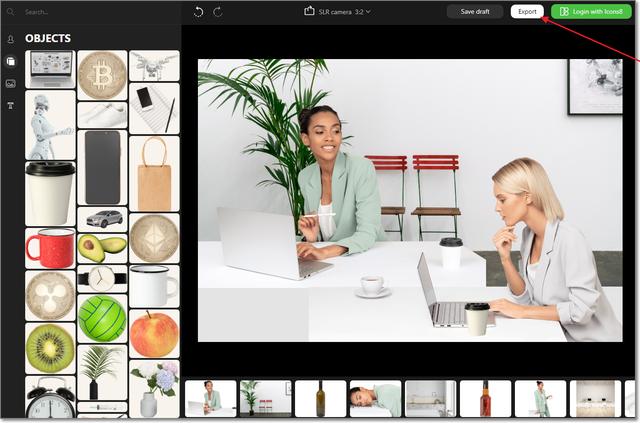Image resolution: width=640 pixels, height=423 pixels.
Task: Open the Backgrounds category icon
Action: pyautogui.click(x=10, y=83)
